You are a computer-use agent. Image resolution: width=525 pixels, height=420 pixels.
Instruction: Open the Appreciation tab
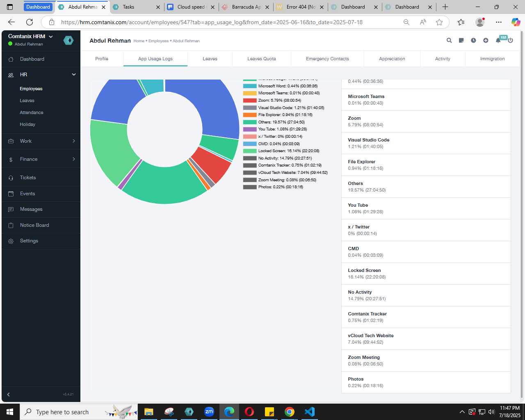[392, 59]
